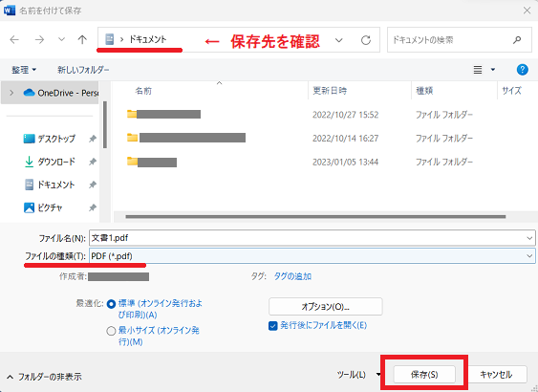Expand the OneDrive tree item
This screenshot has height=392, width=538.
(11, 93)
